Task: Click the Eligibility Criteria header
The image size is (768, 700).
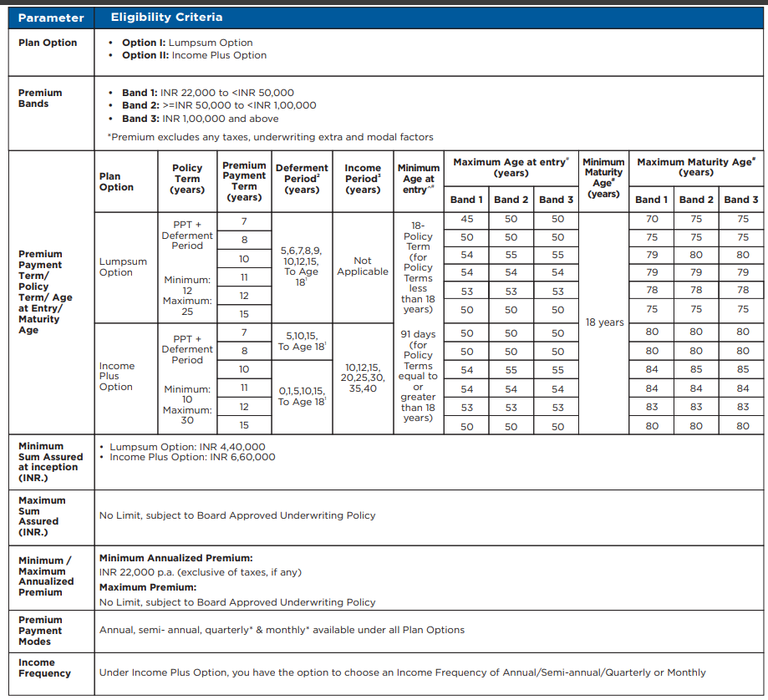Action: (166, 18)
